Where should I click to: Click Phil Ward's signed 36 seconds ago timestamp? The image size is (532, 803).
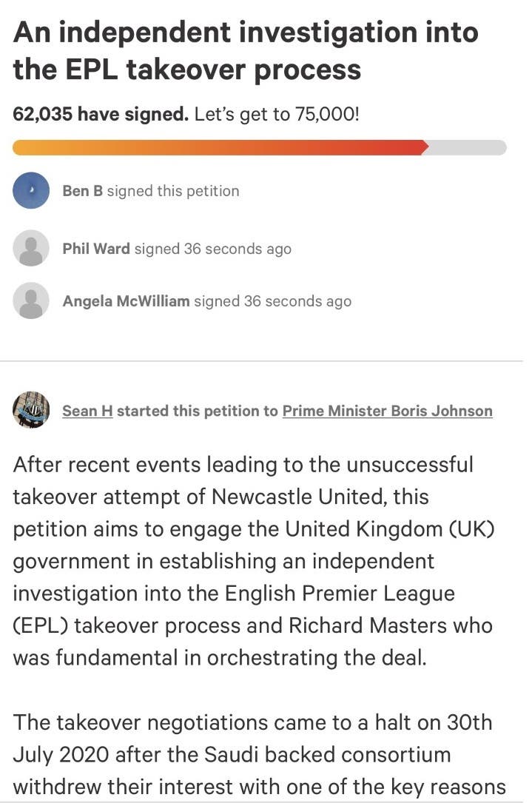coord(213,249)
